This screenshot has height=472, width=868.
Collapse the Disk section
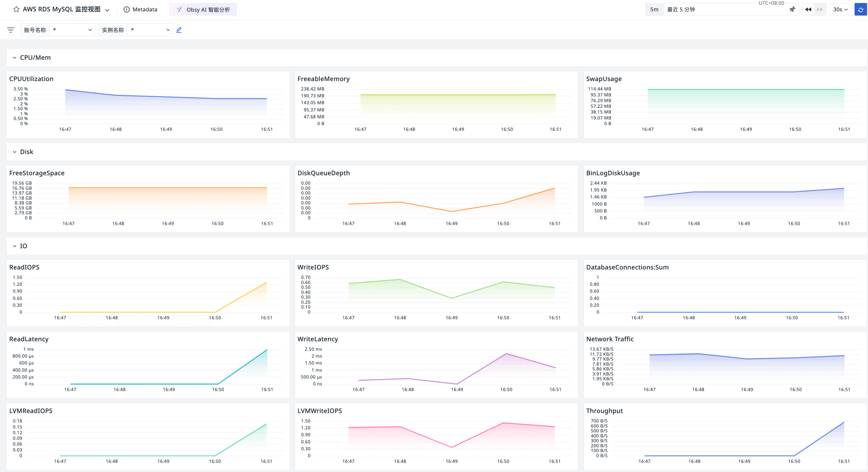click(x=14, y=152)
